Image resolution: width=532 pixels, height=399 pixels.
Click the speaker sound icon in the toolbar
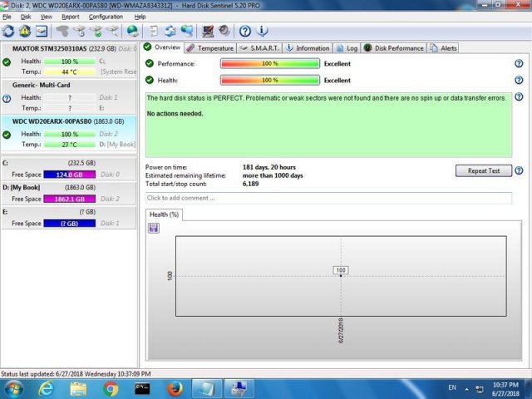pyautogui.click(x=224, y=32)
